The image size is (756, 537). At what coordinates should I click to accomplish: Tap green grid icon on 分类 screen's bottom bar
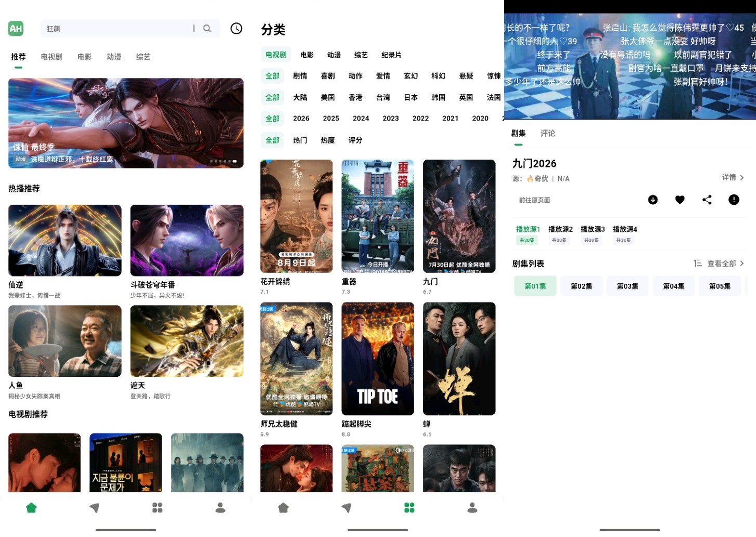click(x=409, y=508)
